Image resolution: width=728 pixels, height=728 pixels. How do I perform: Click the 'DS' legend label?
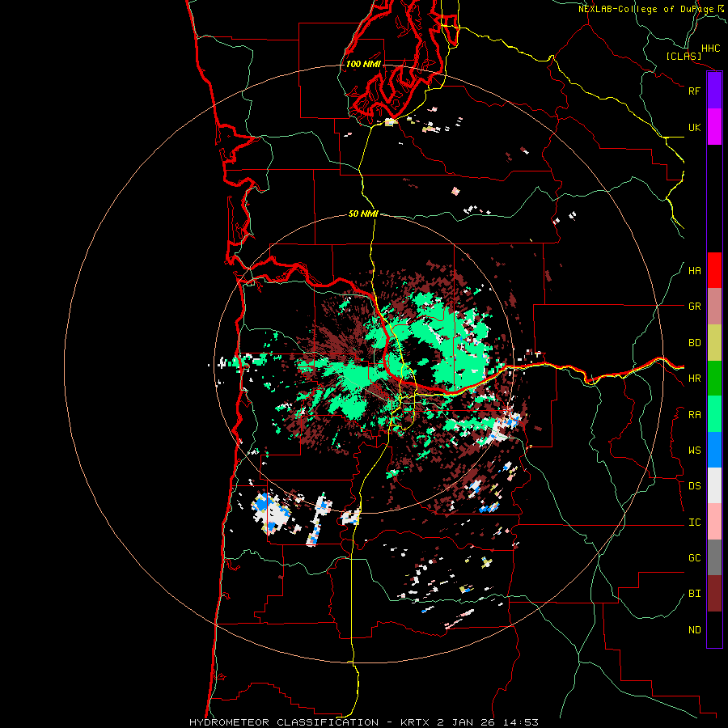[x=694, y=486]
